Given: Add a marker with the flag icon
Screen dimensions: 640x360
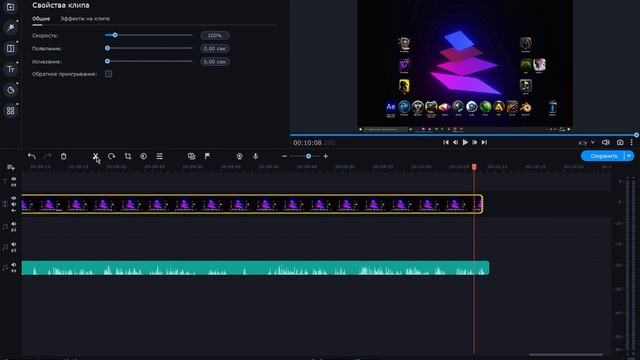Looking at the screenshot, I should click(207, 156).
